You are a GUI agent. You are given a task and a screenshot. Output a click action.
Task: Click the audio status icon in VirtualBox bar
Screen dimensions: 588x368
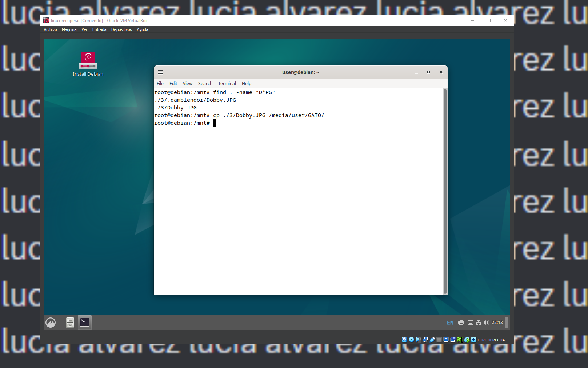pyautogui.click(x=419, y=339)
